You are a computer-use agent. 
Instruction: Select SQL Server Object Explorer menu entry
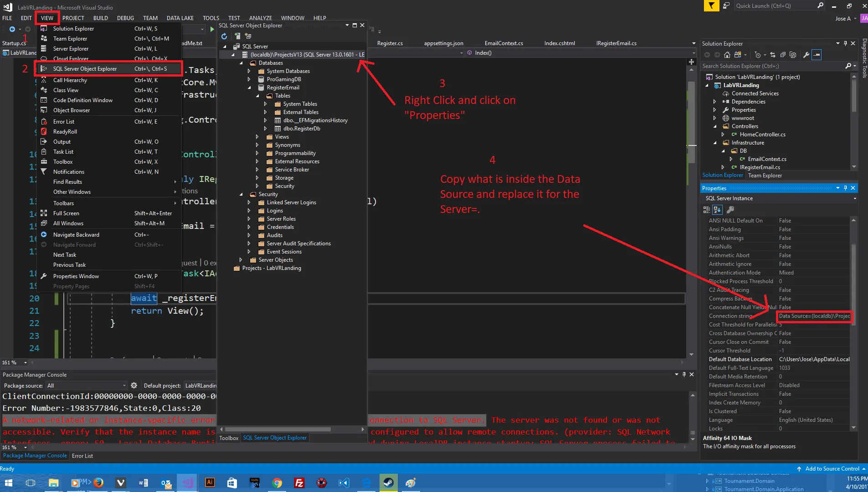pyautogui.click(x=108, y=68)
